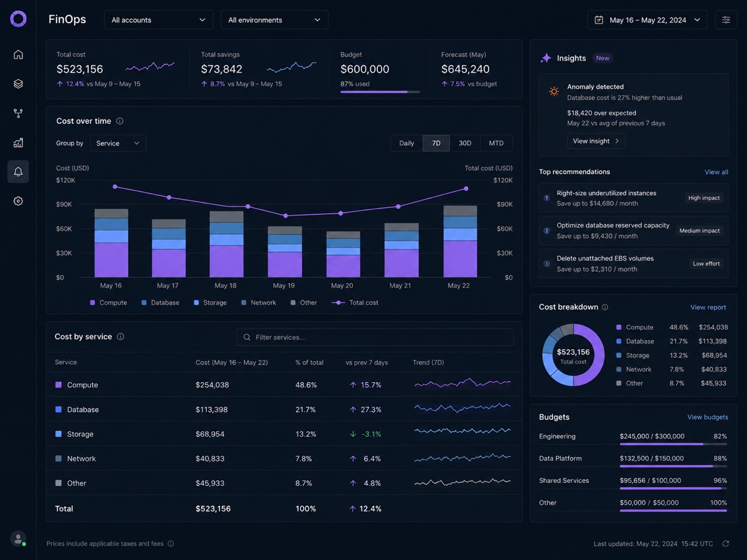Click the cost breakdown donut chart

click(x=573, y=355)
